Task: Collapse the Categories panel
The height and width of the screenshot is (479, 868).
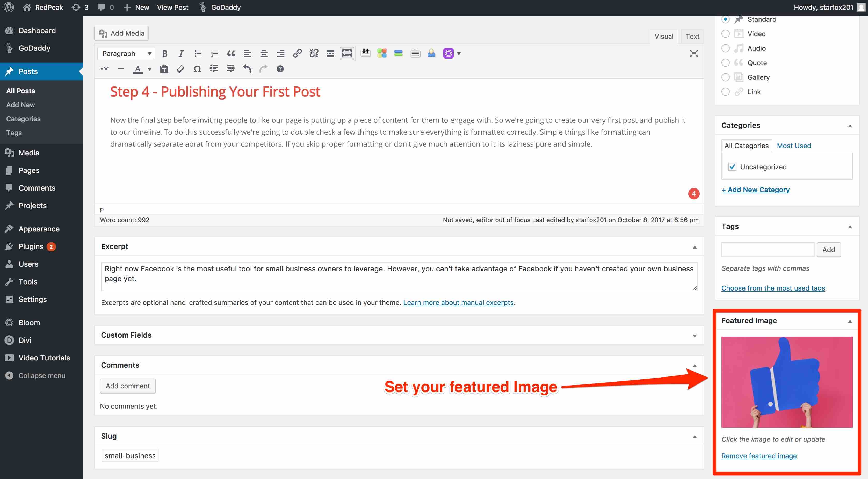Action: (850, 126)
